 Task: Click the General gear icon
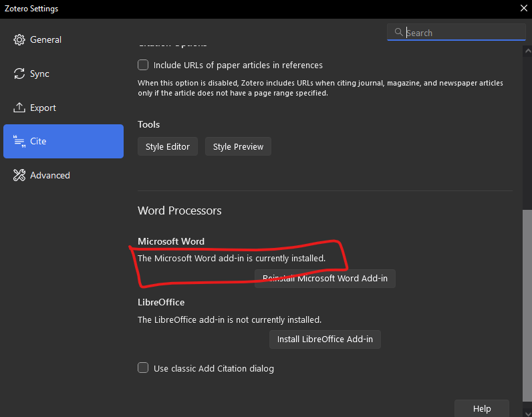[19, 39]
